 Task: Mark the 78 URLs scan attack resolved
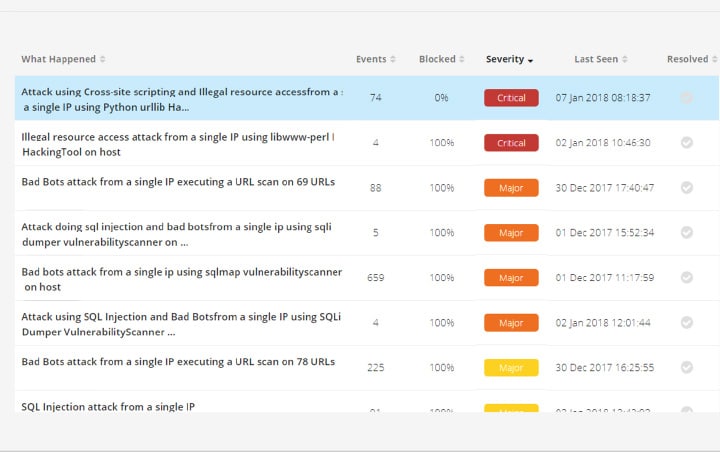[x=686, y=368]
